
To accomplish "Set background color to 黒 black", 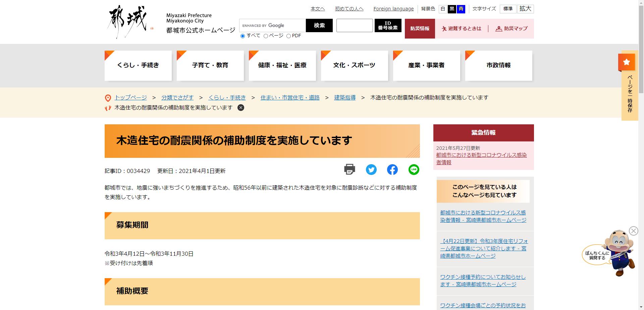I will pyautogui.click(x=452, y=9).
